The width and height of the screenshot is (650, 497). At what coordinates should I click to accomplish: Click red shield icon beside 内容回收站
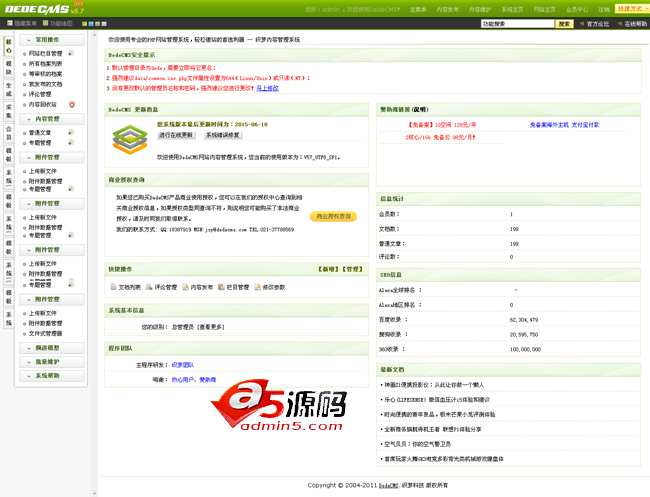pos(72,104)
